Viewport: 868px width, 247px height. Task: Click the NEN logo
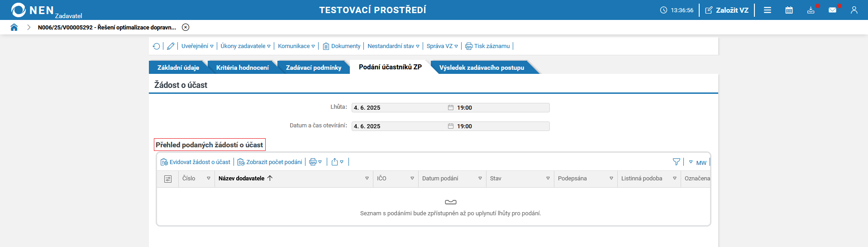pos(33,10)
